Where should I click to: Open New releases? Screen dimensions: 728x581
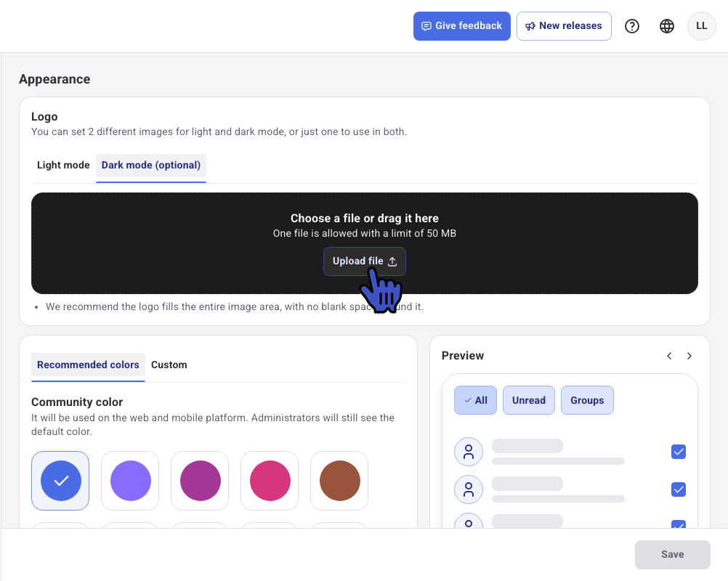[564, 26]
